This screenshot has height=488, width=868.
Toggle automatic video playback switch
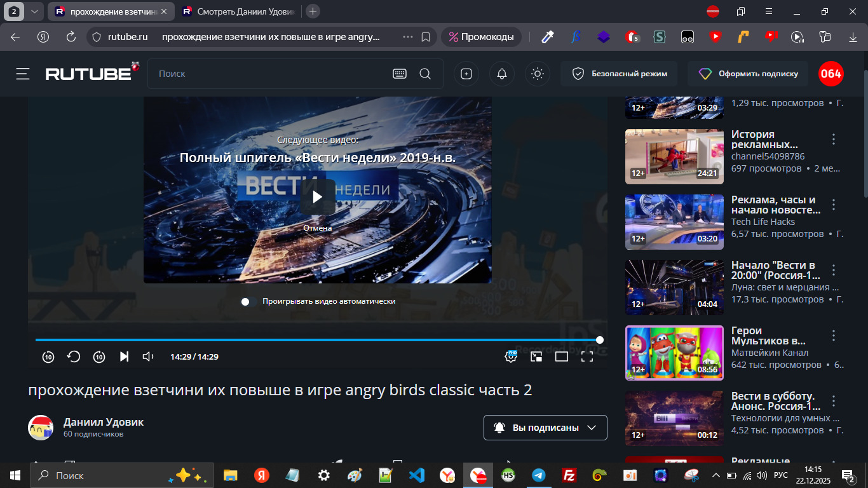(249, 301)
